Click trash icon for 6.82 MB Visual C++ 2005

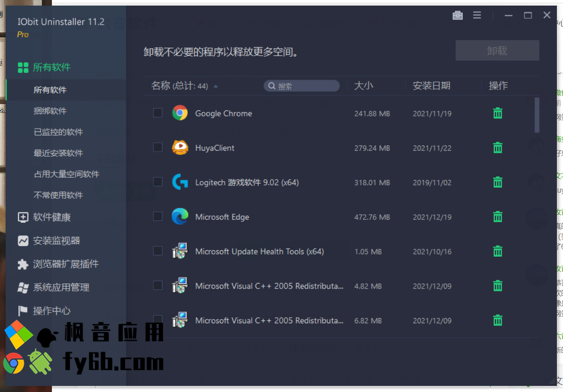[497, 320]
